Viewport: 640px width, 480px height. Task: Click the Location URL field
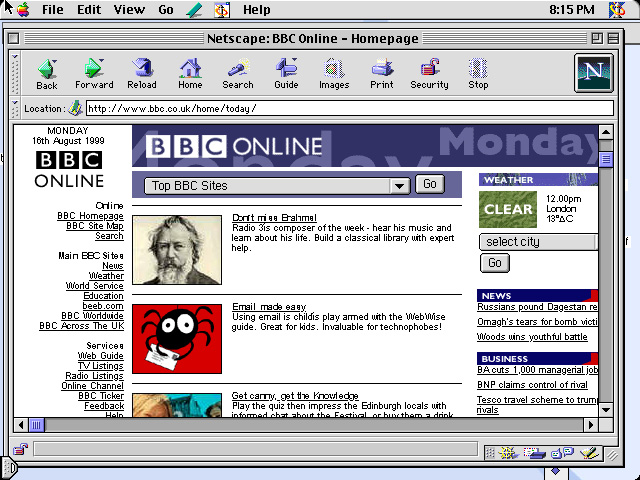pyautogui.click(x=350, y=108)
